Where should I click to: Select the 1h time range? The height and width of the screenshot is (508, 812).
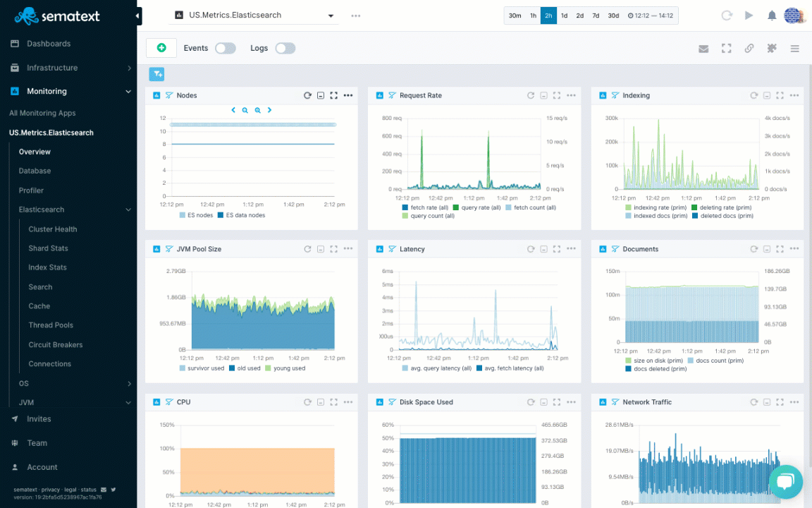533,16
